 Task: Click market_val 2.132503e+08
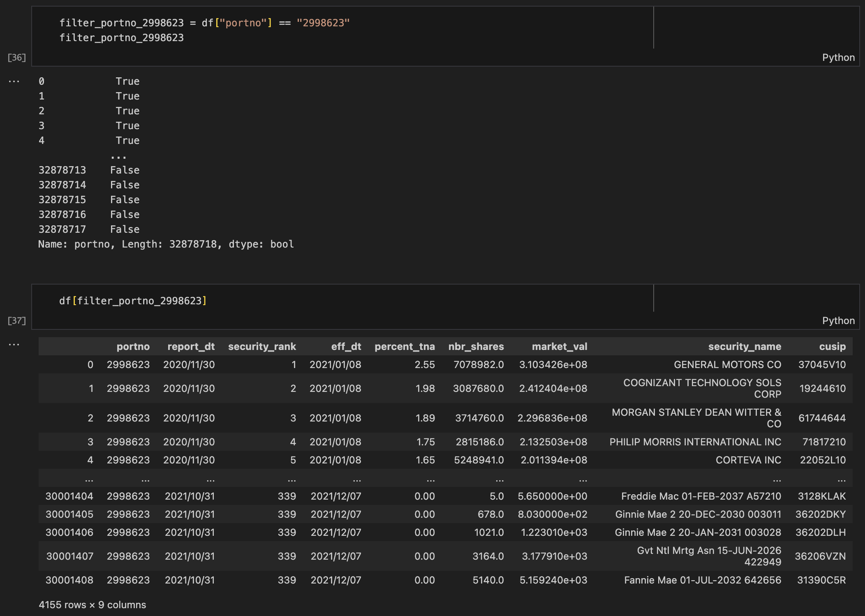pyautogui.click(x=553, y=442)
